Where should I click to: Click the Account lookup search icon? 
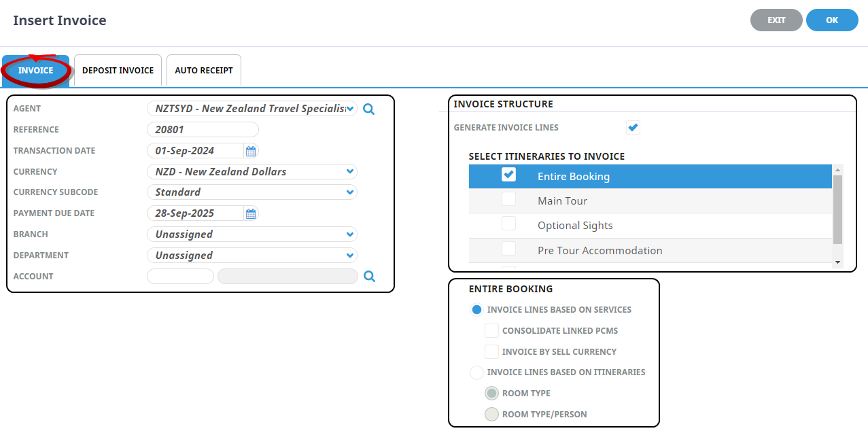pyautogui.click(x=369, y=276)
